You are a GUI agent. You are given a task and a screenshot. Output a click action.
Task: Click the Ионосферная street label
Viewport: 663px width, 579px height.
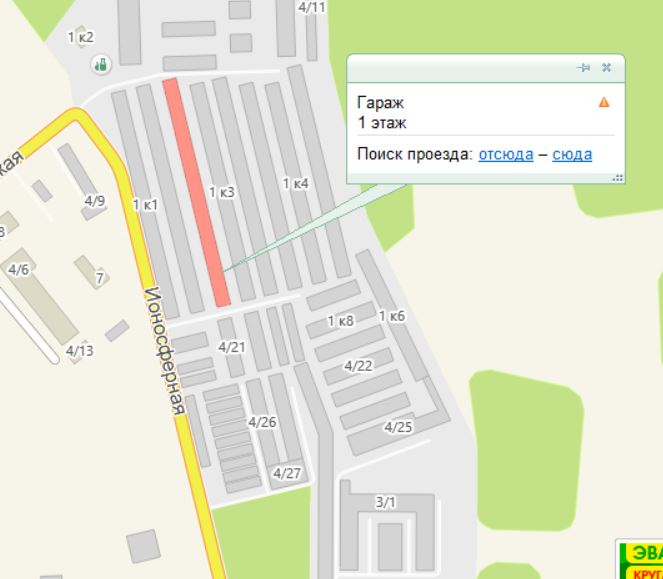[165, 351]
